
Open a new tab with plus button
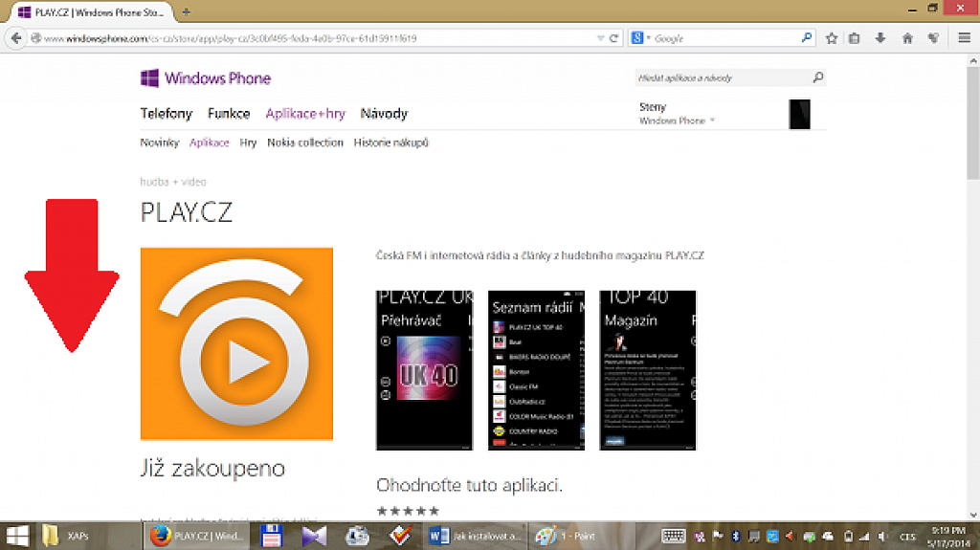point(187,11)
